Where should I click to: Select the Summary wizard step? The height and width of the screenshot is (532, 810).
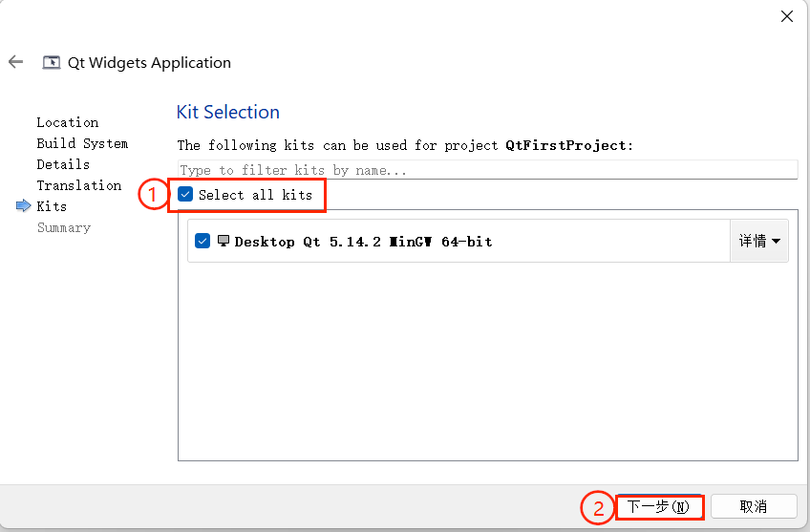click(x=64, y=227)
